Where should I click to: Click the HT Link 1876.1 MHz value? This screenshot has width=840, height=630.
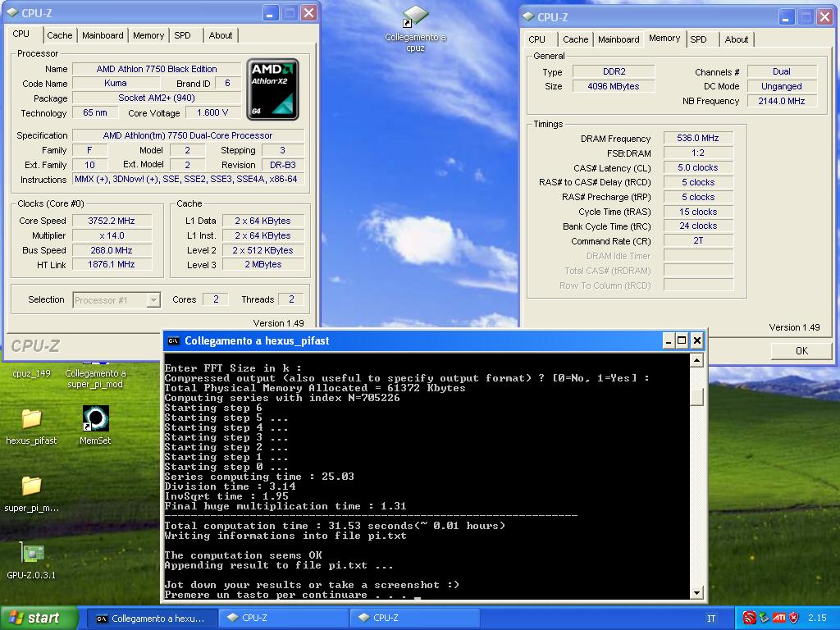(x=112, y=265)
